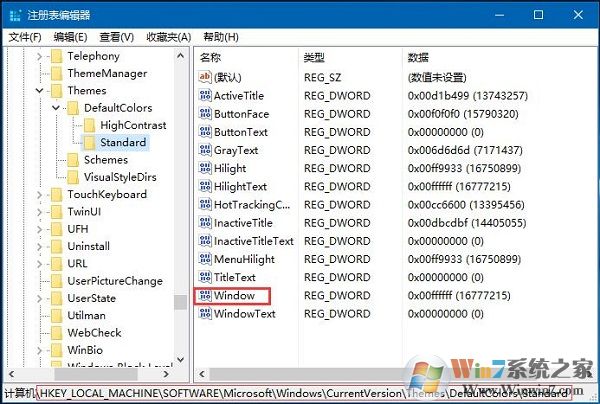Select the UserPictureChange tree item

click(115, 281)
